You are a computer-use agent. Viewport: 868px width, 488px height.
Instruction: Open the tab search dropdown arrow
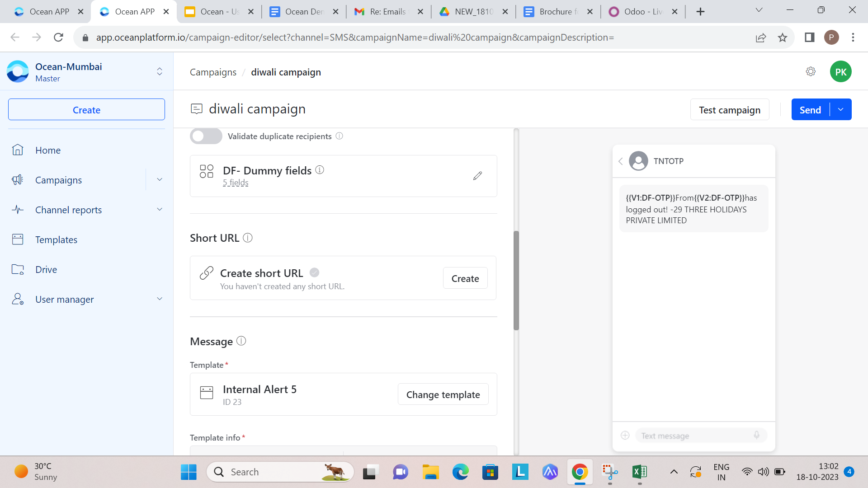point(759,10)
